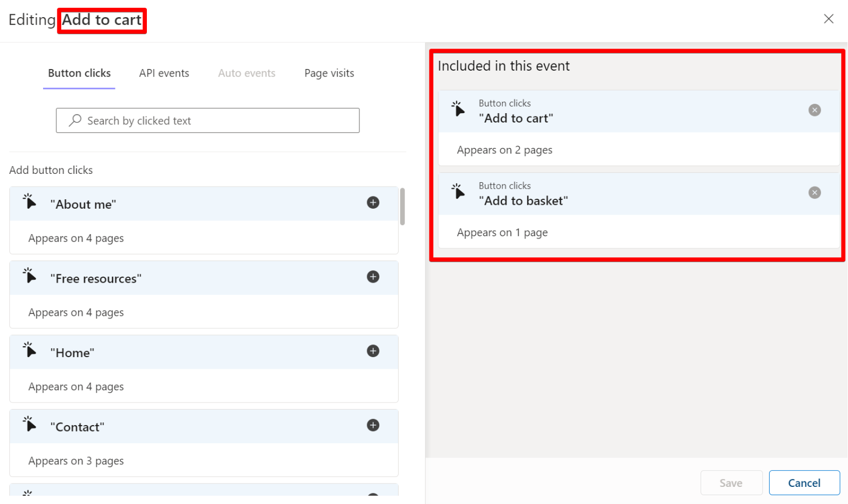848x504 pixels.
Task: Click the "Add button clicks" heading
Action: pyautogui.click(x=51, y=170)
